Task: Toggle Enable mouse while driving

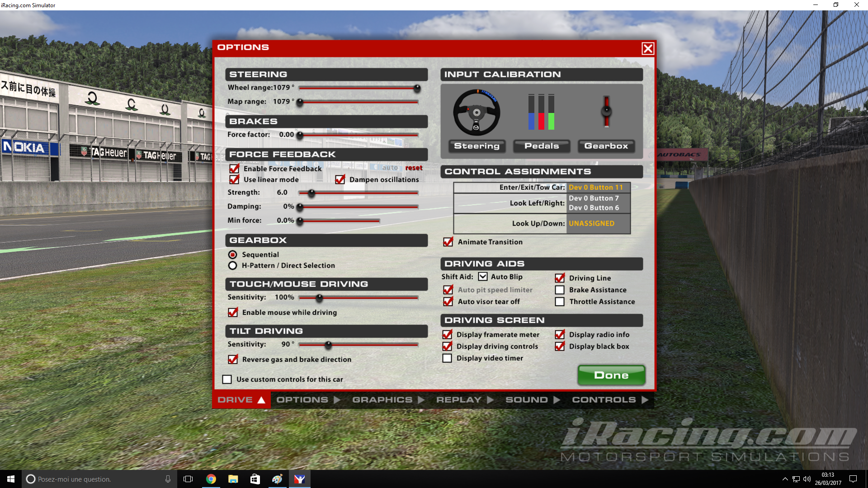Action: coord(233,312)
